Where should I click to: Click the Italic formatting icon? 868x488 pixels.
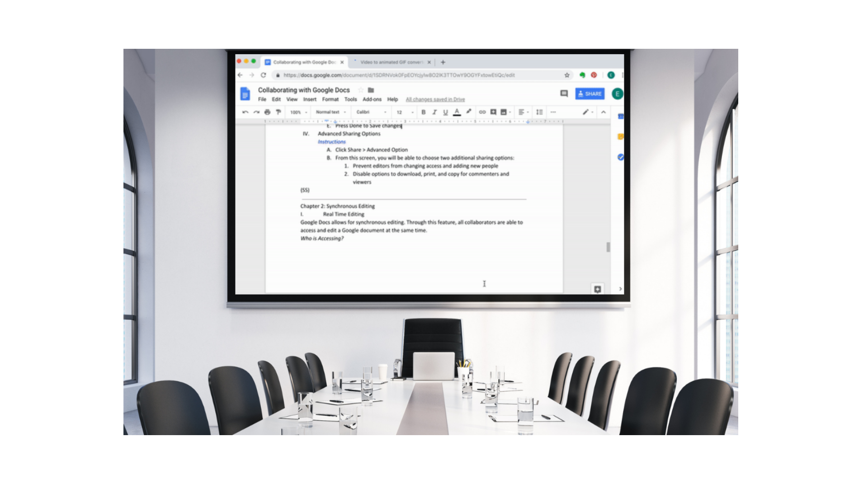tap(434, 113)
